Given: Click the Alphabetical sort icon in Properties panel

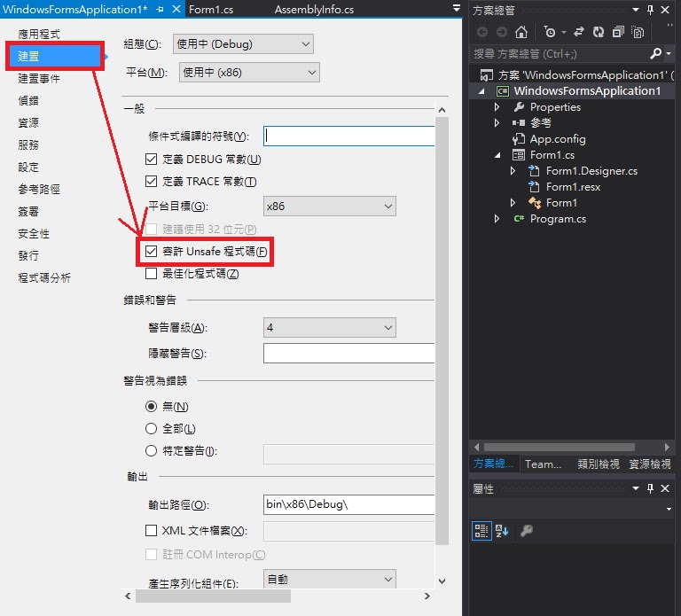Looking at the screenshot, I should (502, 531).
